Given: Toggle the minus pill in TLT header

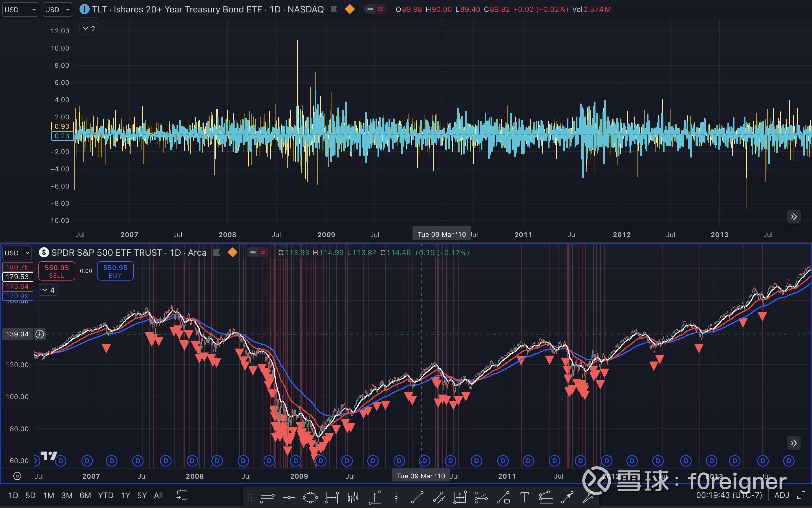Looking at the screenshot, I should point(370,9).
